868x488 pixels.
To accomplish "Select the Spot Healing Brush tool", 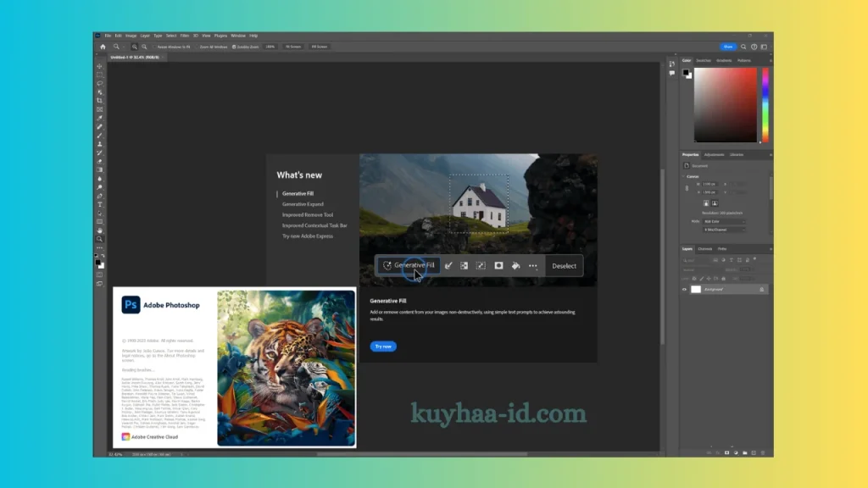I will point(100,127).
